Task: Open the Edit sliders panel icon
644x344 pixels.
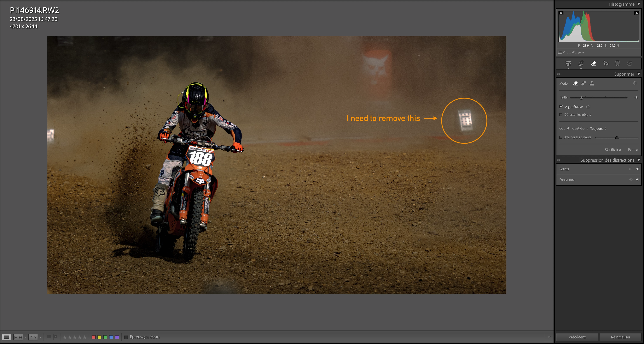Action: [568, 64]
